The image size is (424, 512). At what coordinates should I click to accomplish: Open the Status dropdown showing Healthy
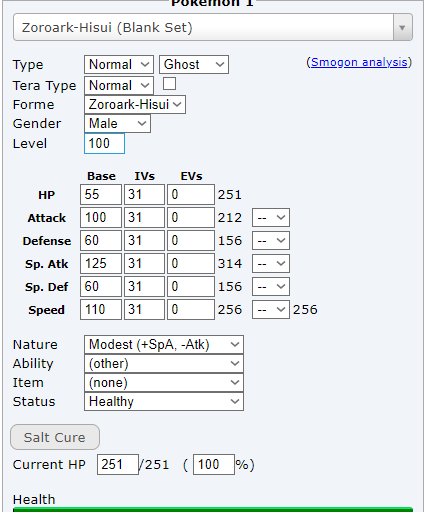(164, 401)
